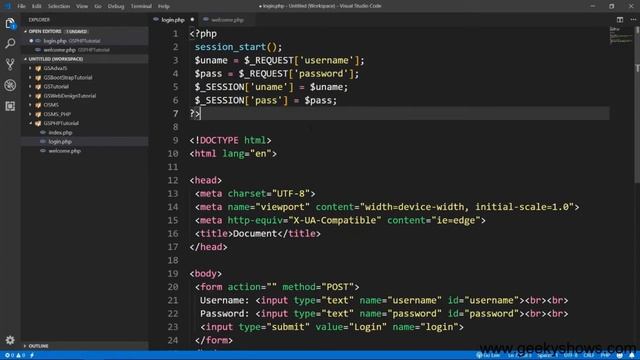Click the lightning bolt status bar icon
640x360 pixels.
point(32,356)
